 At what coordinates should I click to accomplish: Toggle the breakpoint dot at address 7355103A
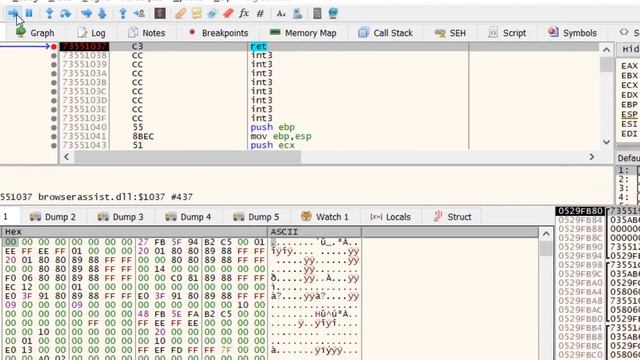(x=54, y=73)
